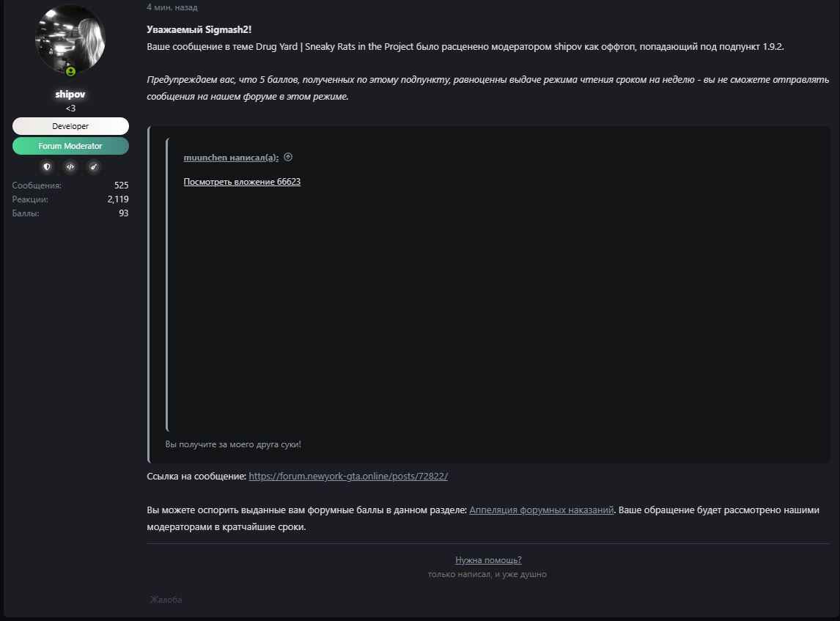Click the up-arrow icon beside muunchen's quote

click(288, 157)
